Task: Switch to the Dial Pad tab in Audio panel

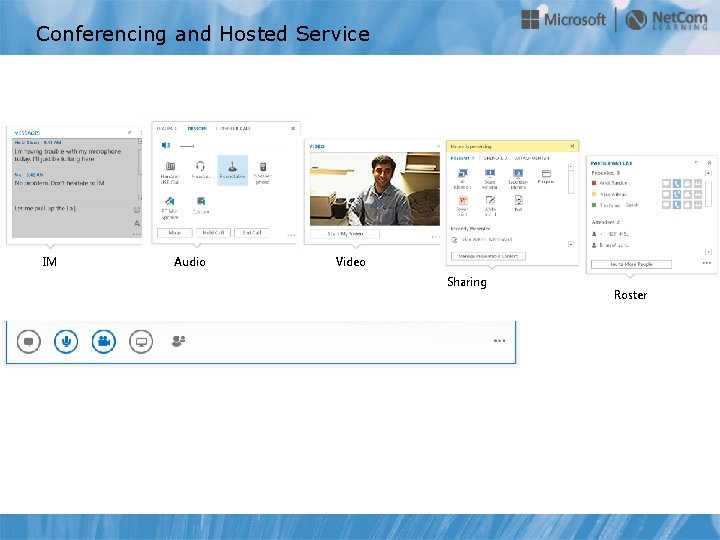Action: click(x=167, y=129)
